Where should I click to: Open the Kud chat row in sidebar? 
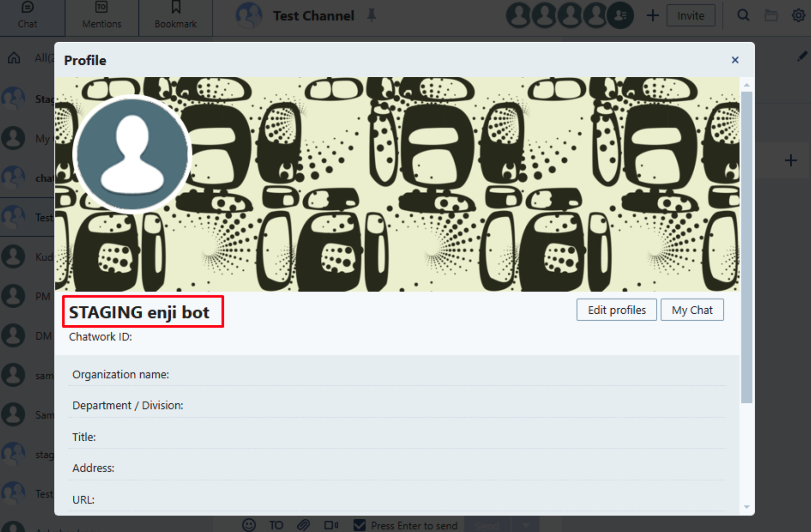coord(27,257)
